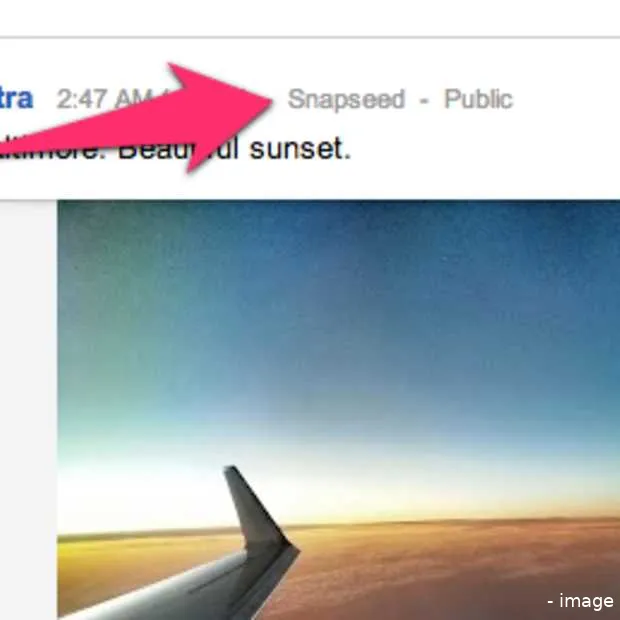The height and width of the screenshot is (620, 620).
Task: Click the blank white area above the post
Action: pyautogui.click(x=310, y=17)
